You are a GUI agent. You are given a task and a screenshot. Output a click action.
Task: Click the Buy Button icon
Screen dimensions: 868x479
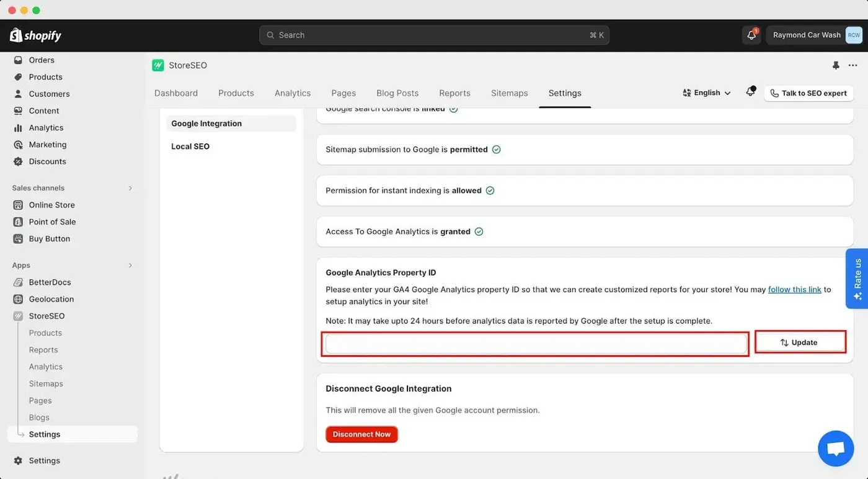[x=18, y=239]
